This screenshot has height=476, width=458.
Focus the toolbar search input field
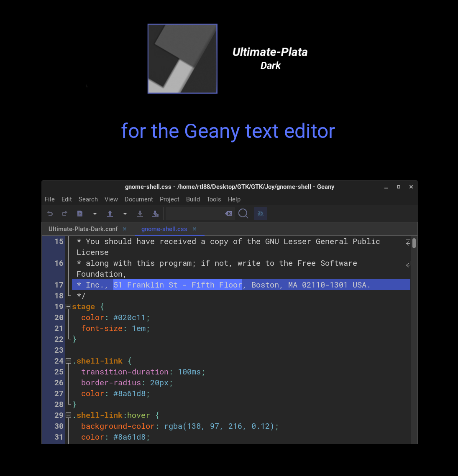194,214
